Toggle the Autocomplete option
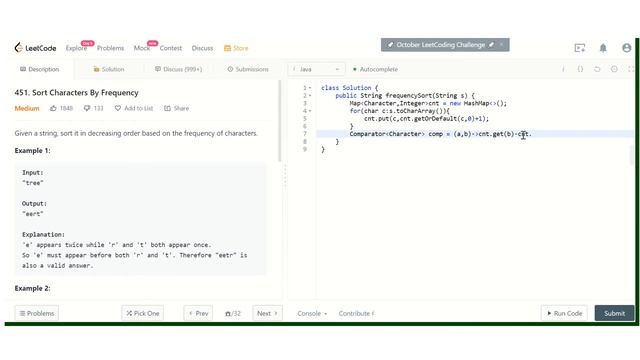Screen dimensions: 640x360 click(x=375, y=69)
